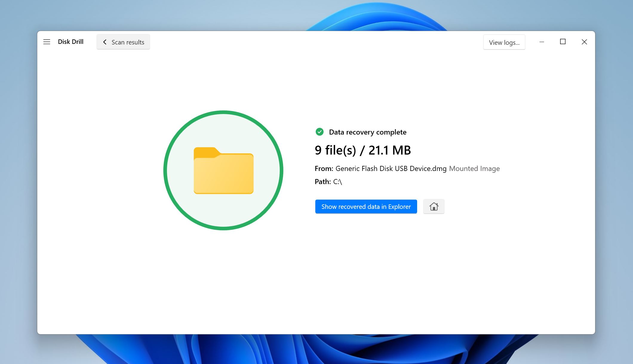Open the View logs panel

504,42
